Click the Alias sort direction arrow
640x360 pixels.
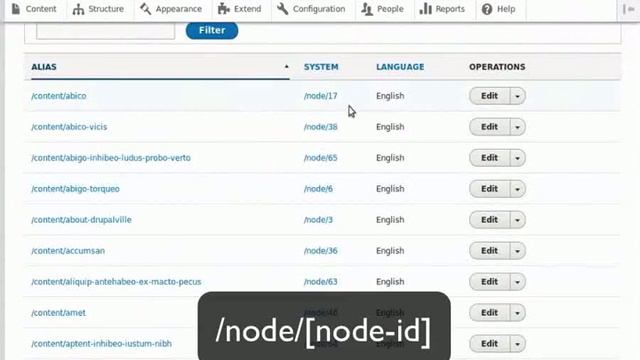pyautogui.click(x=287, y=67)
